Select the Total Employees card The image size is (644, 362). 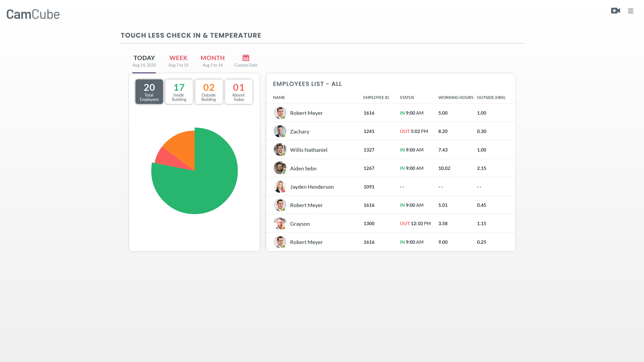(149, 92)
